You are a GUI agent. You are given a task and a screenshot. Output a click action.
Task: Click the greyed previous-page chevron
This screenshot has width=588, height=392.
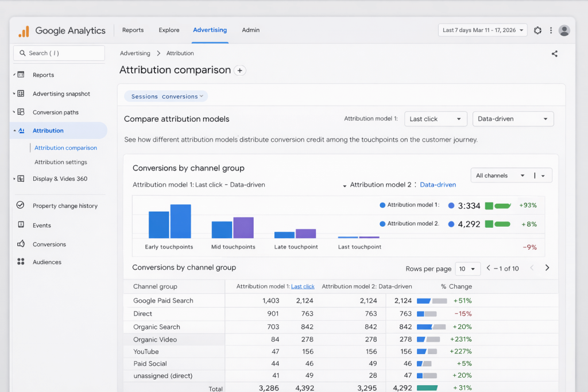click(x=532, y=267)
